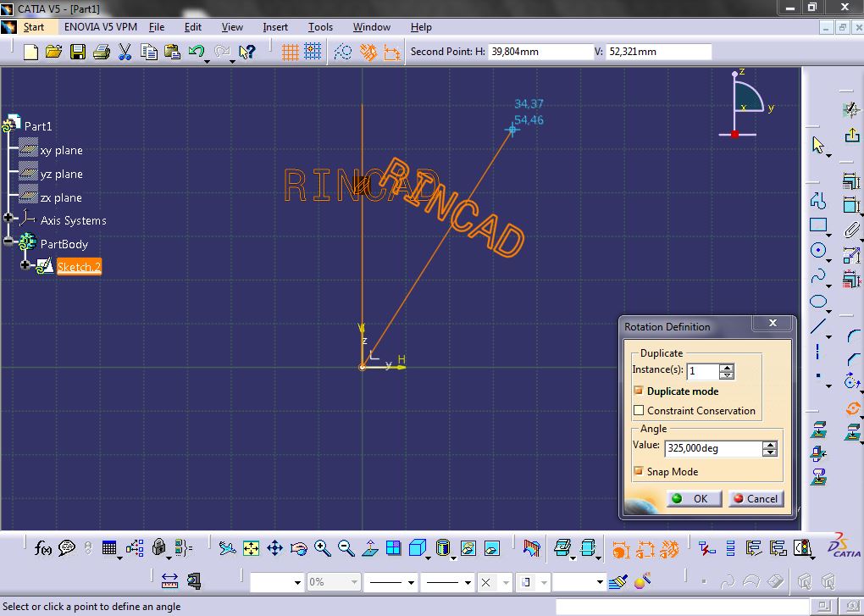Click the Zoom In magnifier icon

[x=323, y=548]
